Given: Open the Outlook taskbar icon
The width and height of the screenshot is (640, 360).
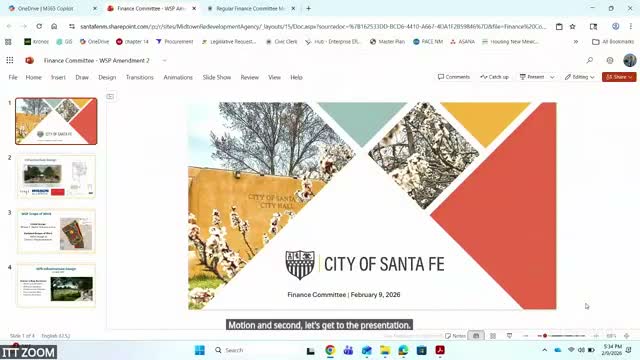Looking at the screenshot, I should coord(367,350).
